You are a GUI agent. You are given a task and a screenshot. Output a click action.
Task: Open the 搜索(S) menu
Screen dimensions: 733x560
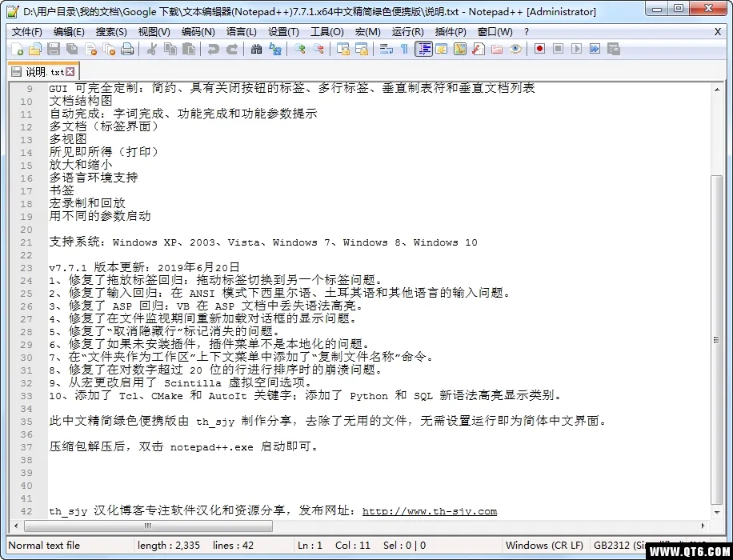111,32
